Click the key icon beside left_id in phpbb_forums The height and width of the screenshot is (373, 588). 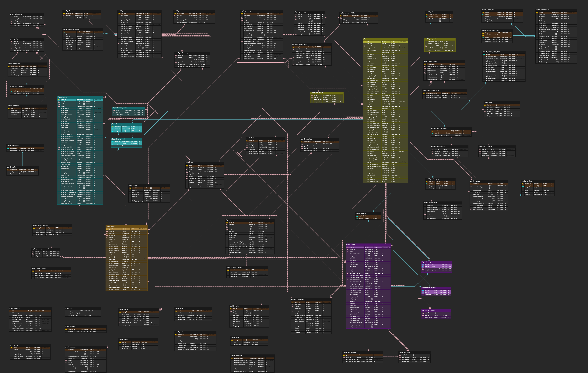point(59,104)
